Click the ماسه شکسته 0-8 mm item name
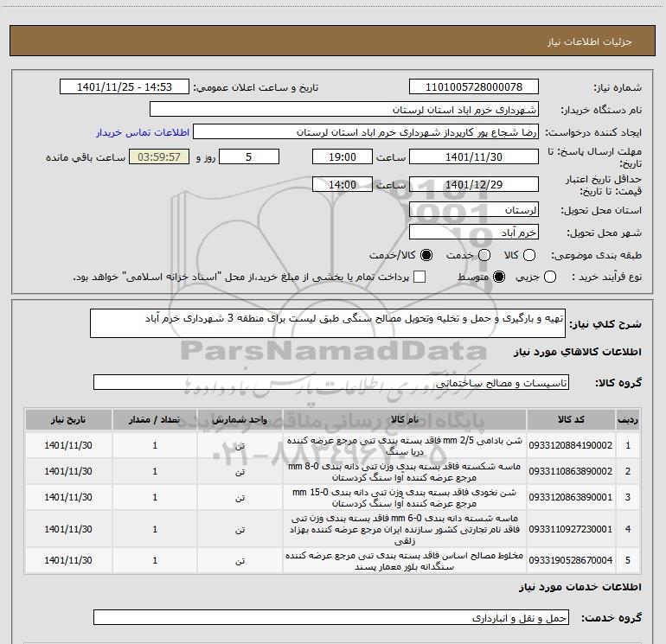Screen dimensions: 666x644 (x=405, y=472)
